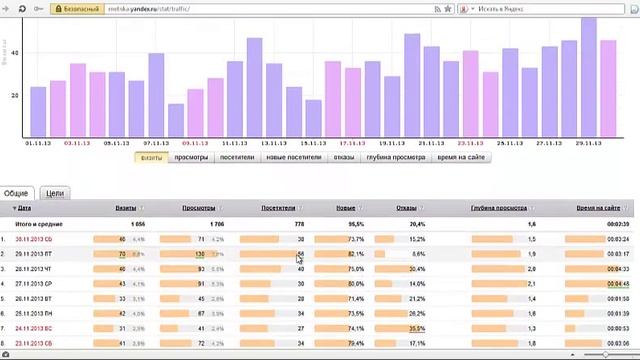Viewport: 640px width, 360px height.
Task: Sort the table by the Новые column header
Action: coord(346,208)
